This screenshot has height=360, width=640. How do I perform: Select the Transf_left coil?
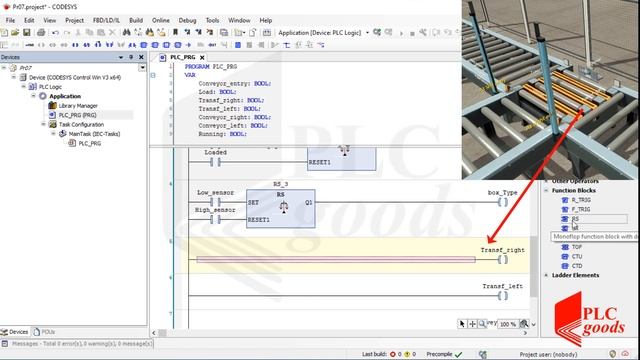tap(503, 296)
